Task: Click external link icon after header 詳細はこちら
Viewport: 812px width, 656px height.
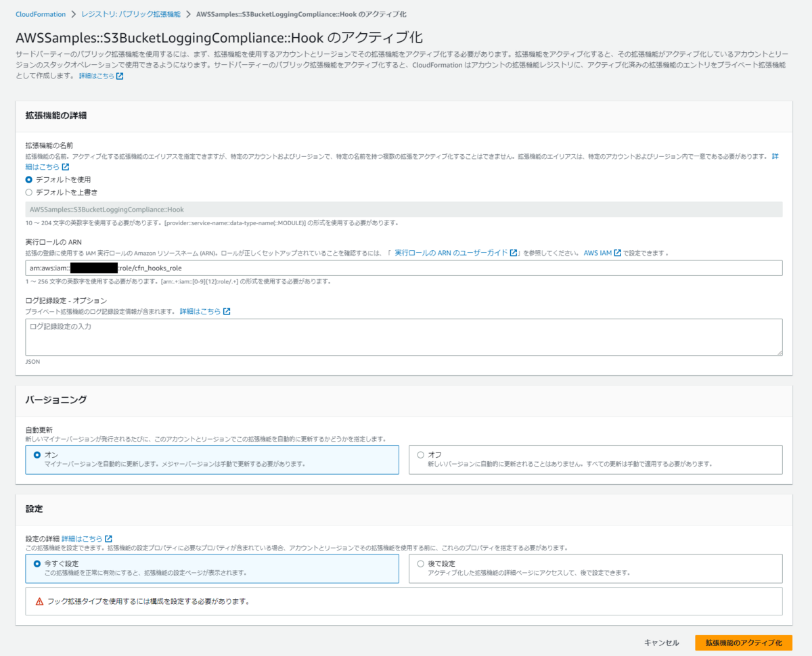Action: pyautogui.click(x=120, y=76)
